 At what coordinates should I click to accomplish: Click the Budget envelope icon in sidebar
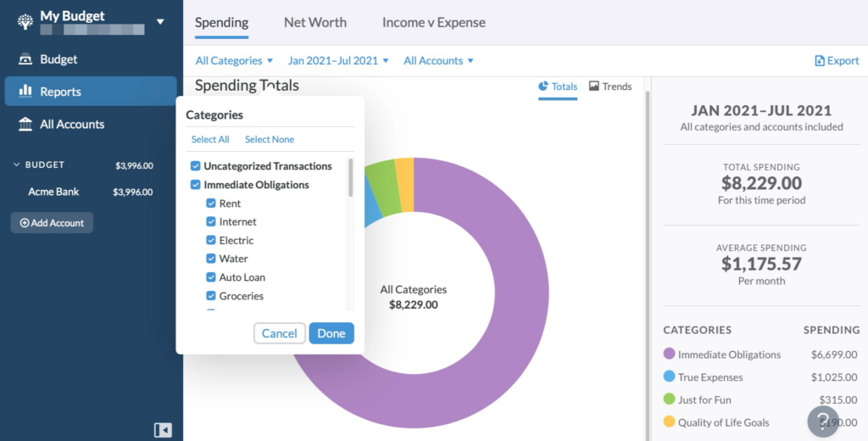tap(25, 59)
